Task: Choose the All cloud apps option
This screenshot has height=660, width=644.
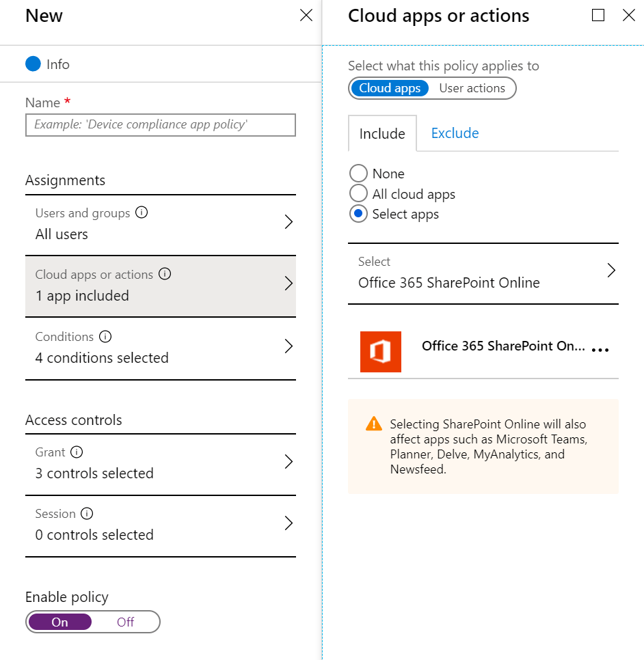Action: click(358, 194)
